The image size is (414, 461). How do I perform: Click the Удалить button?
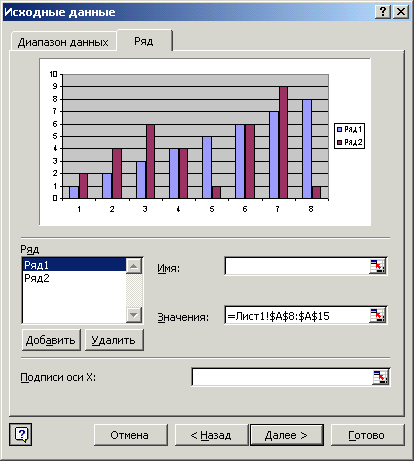[114, 340]
